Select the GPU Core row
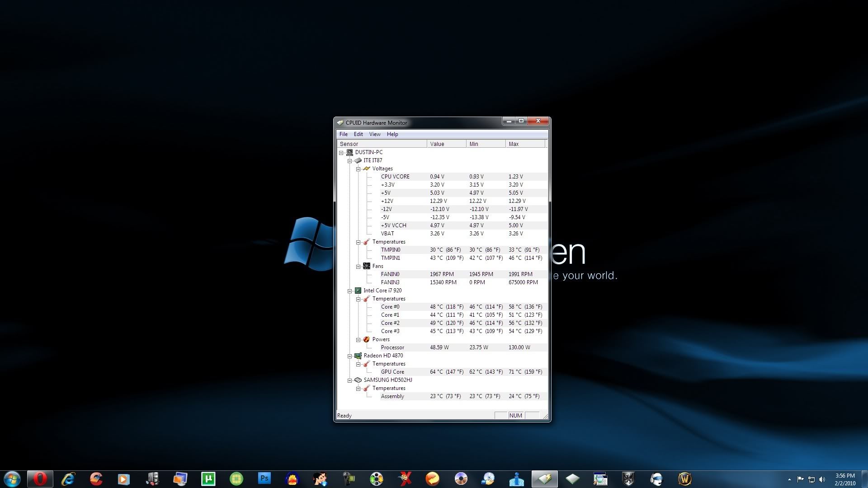The height and width of the screenshot is (488, 868). (x=463, y=372)
